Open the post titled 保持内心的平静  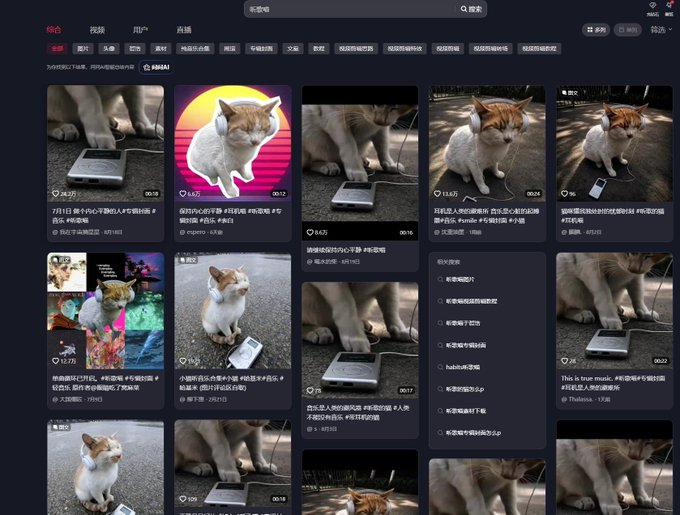click(230, 216)
